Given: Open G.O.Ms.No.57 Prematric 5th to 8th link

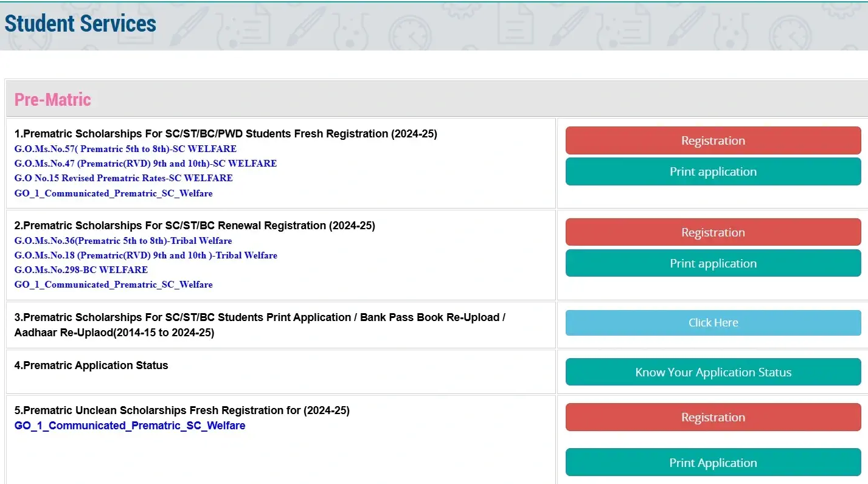Looking at the screenshot, I should (125, 149).
